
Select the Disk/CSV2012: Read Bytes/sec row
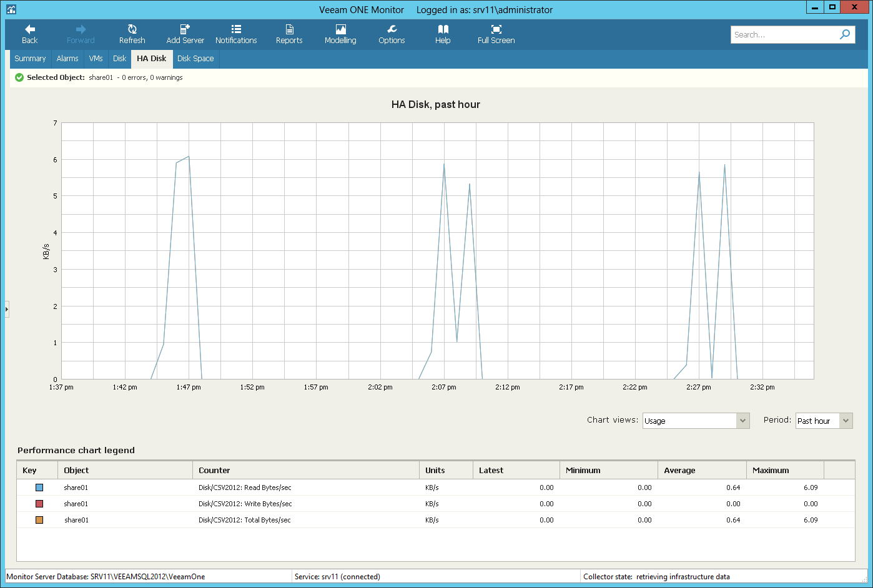click(435, 488)
